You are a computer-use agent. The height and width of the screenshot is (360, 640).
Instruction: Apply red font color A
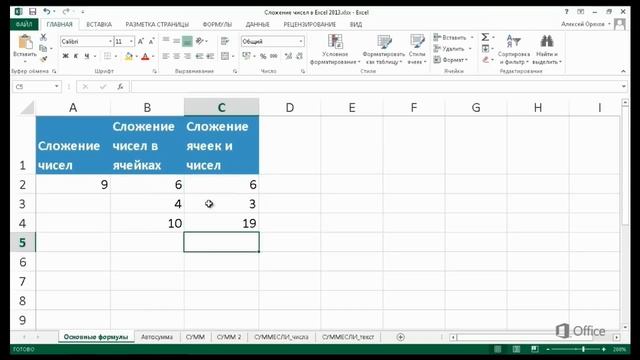pyautogui.click(x=145, y=56)
